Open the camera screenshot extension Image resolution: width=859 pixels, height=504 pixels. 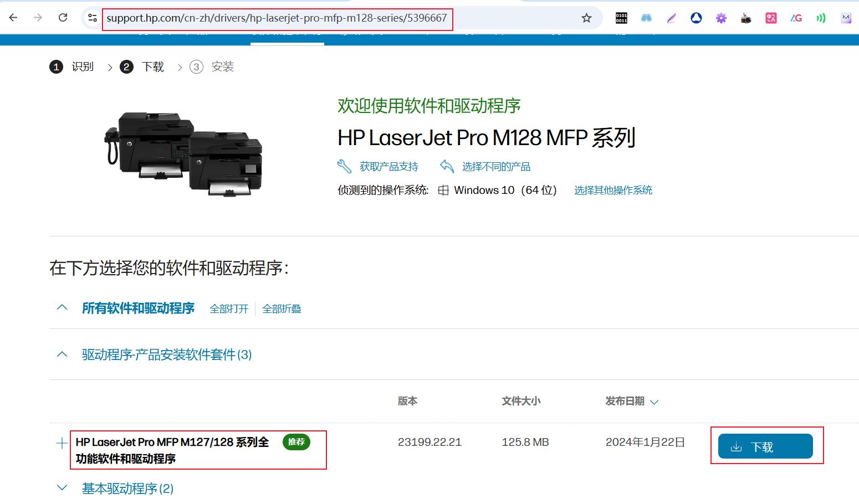click(x=746, y=18)
